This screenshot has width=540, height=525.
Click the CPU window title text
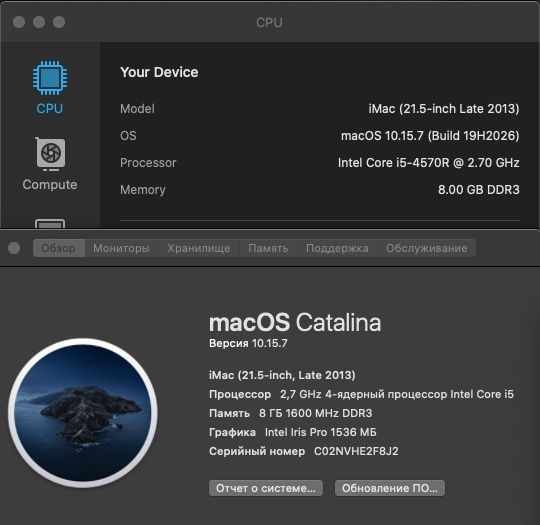(x=269, y=22)
